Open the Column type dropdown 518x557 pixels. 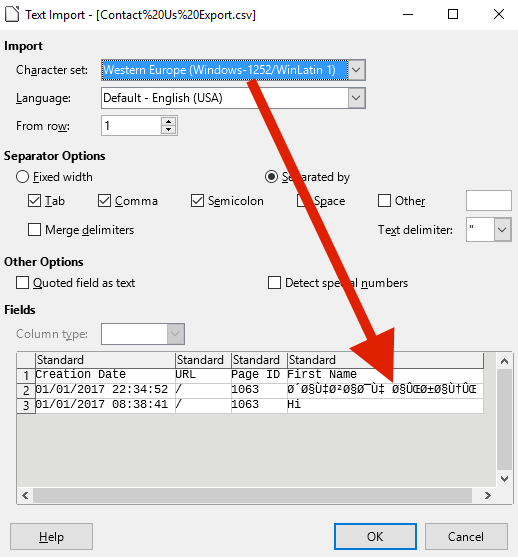click(176, 334)
